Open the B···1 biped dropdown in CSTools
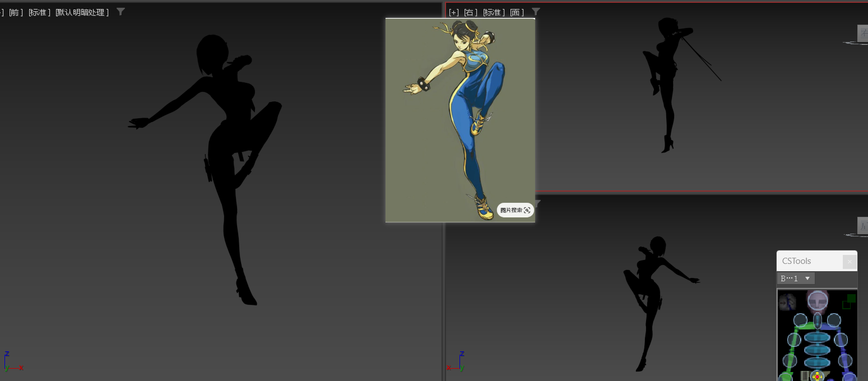The width and height of the screenshot is (868, 381). [796, 278]
